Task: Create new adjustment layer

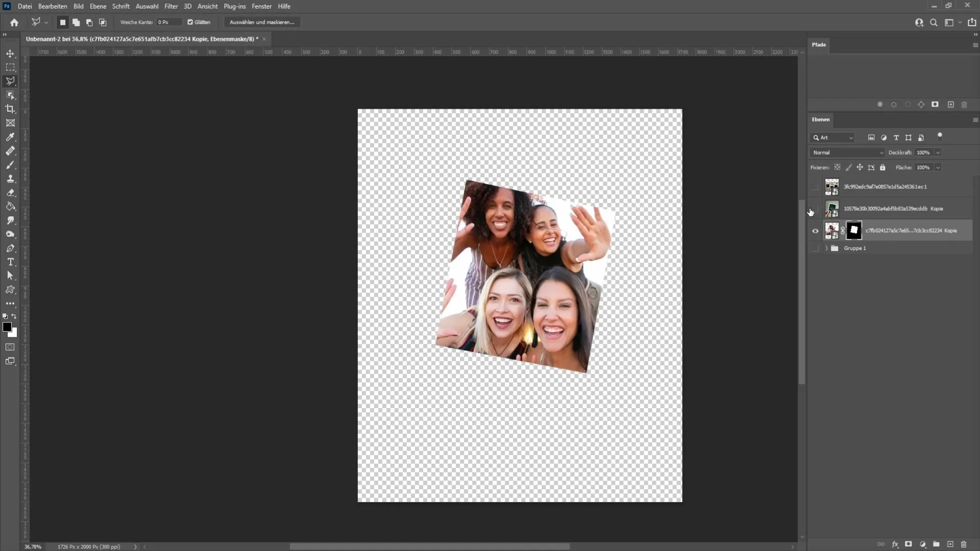Action: click(x=923, y=544)
